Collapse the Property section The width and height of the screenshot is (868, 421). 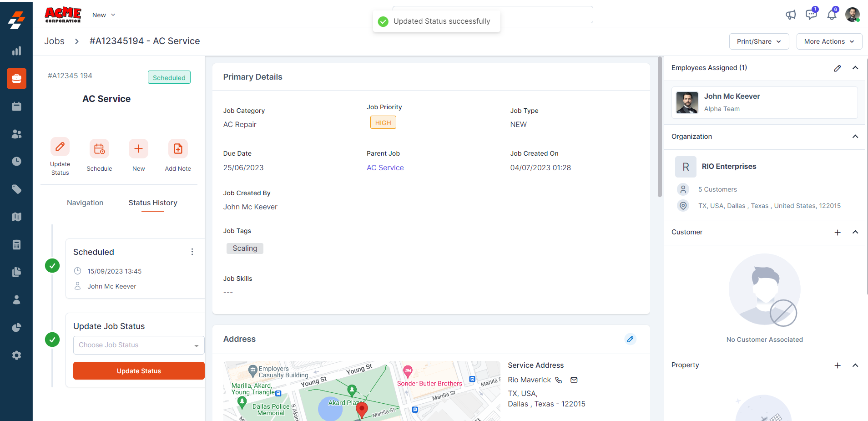tap(855, 365)
